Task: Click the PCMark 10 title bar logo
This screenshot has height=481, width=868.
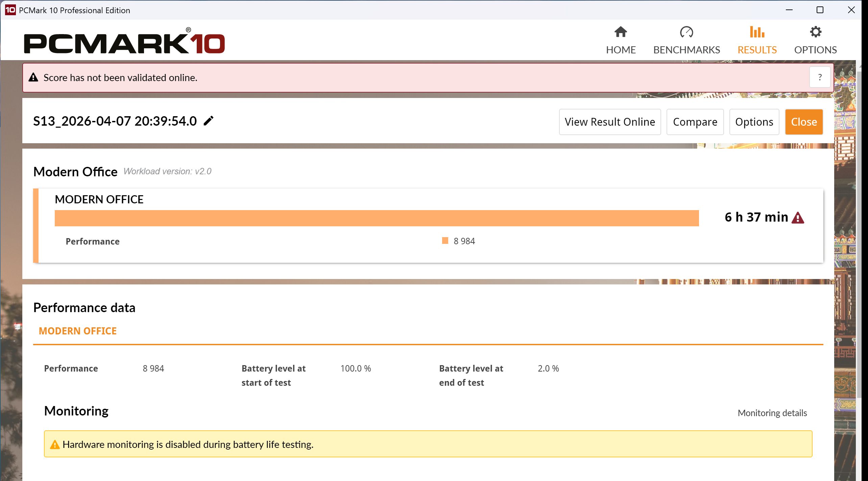Action: coord(10,10)
